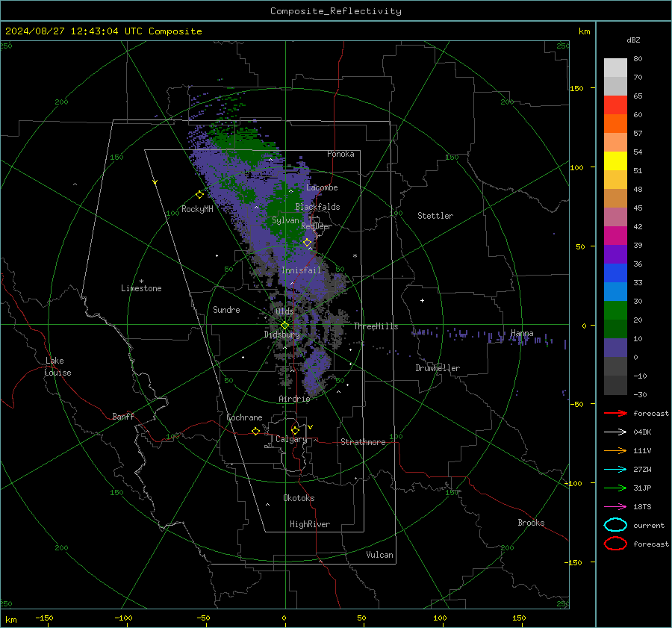The image size is (672, 628).
Task: Click the Olds town label
Action: tap(284, 311)
